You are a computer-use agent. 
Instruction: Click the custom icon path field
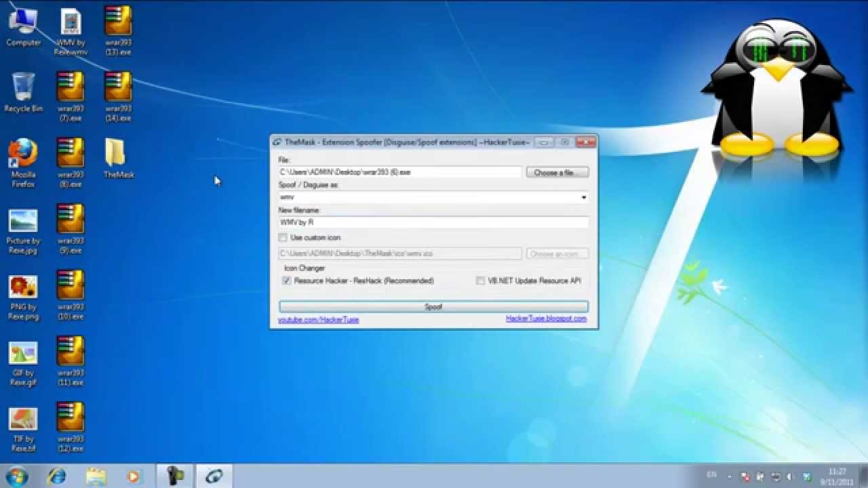pyautogui.click(x=400, y=253)
